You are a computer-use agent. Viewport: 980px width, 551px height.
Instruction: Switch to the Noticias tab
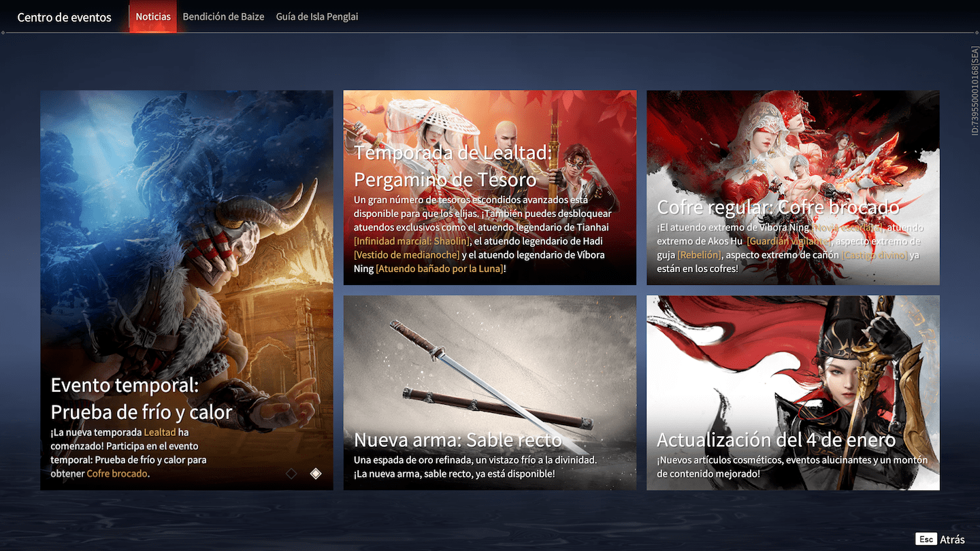pyautogui.click(x=153, y=16)
